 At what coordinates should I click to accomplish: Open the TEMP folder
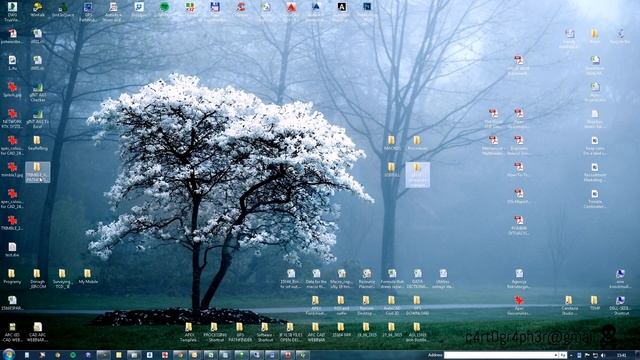click(594, 303)
